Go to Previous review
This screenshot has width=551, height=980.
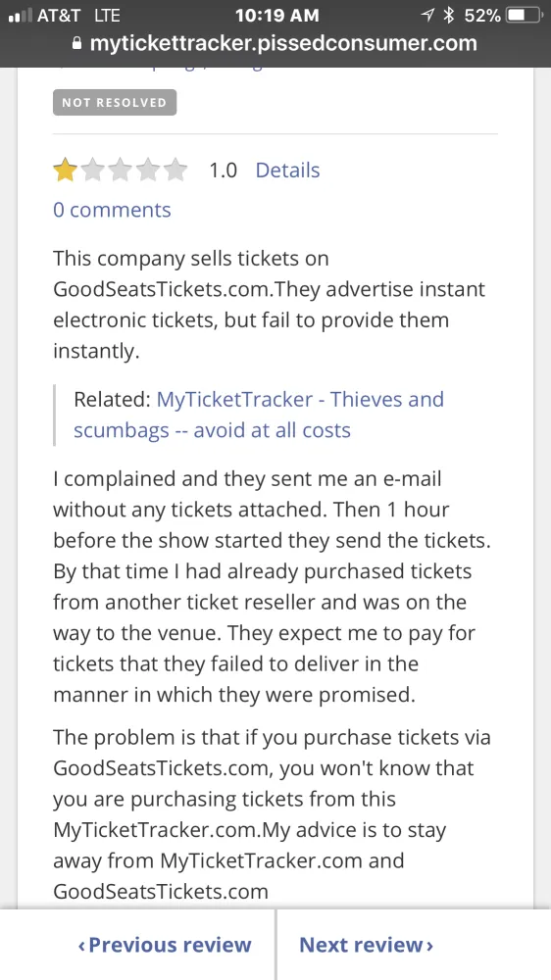click(165, 945)
